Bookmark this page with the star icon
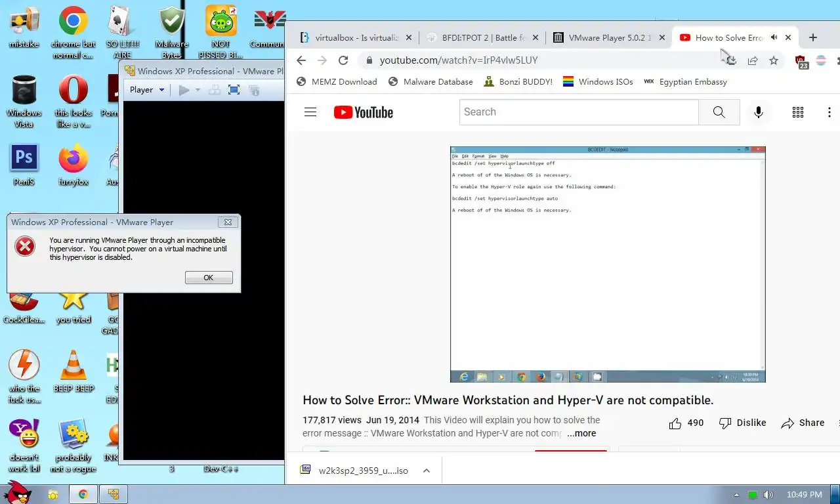840x504 pixels. 774,60
